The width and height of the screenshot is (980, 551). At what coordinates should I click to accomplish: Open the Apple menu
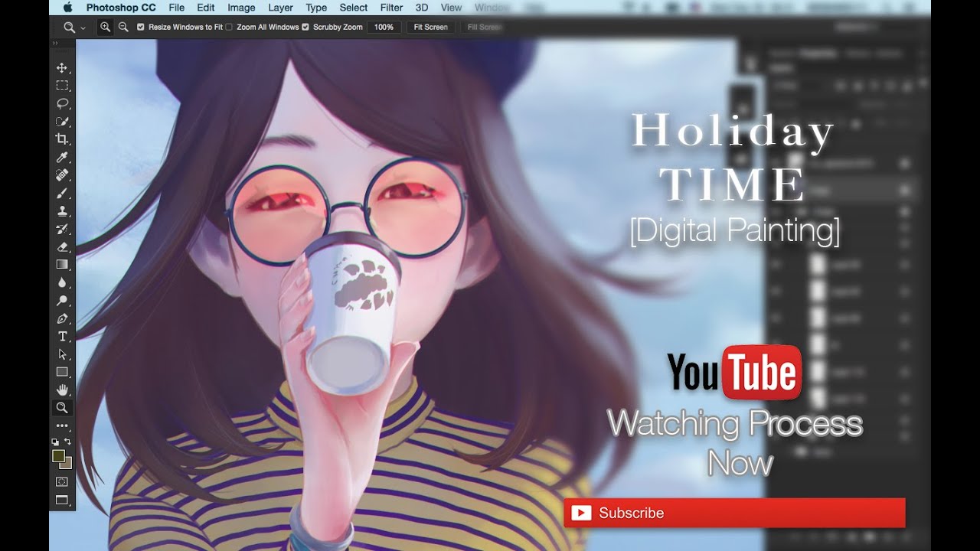(x=67, y=8)
